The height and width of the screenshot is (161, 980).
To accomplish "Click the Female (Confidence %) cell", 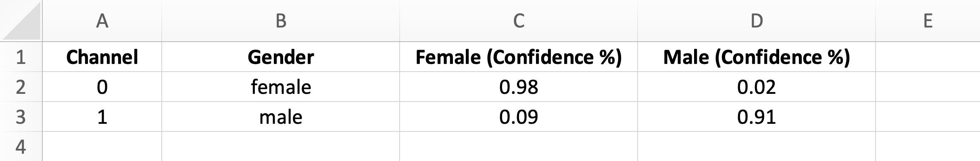I will [x=519, y=57].
